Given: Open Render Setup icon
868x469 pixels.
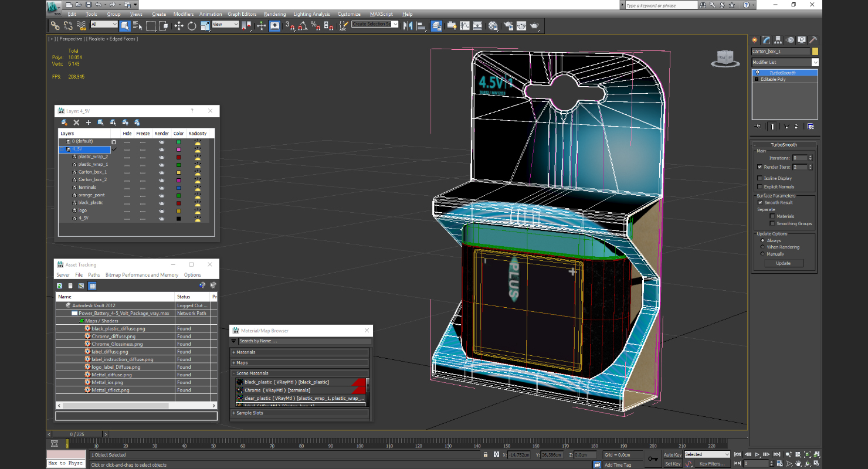Looking at the screenshot, I should click(x=508, y=26).
